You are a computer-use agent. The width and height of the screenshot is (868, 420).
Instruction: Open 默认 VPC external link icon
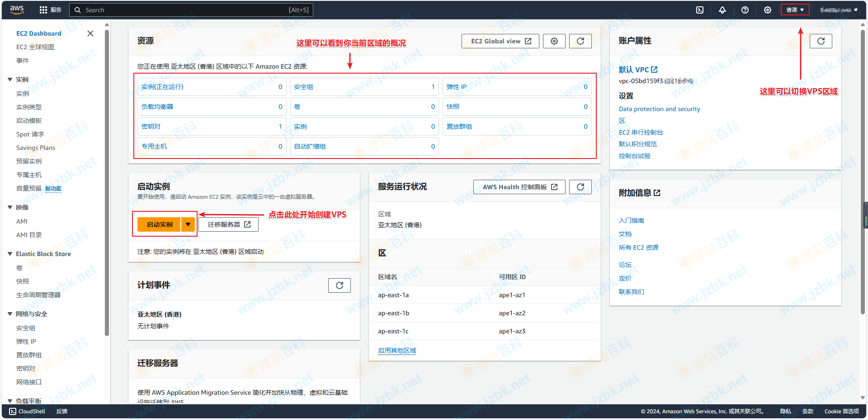(x=654, y=70)
